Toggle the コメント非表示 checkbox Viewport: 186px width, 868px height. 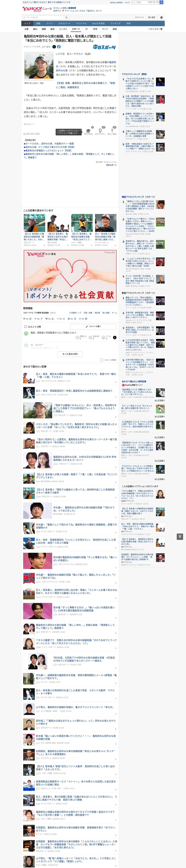click(102, 360)
